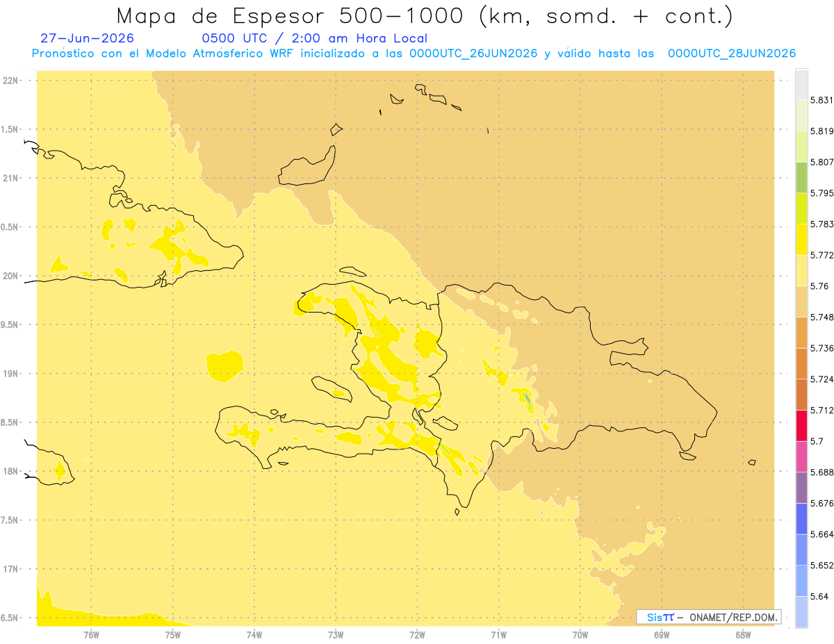The height and width of the screenshot is (644, 834).
Task: Click the red legend swatch between 5.712 and 5.7
Action: pos(801,425)
